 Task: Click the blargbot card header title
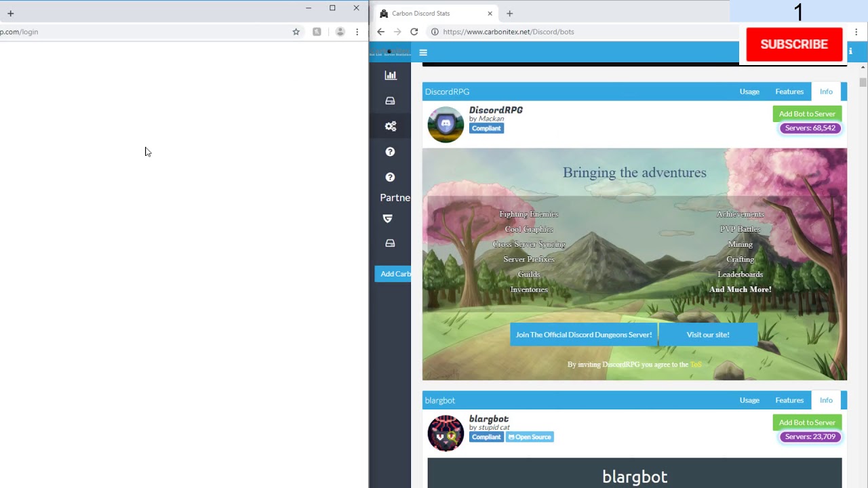[x=440, y=400]
